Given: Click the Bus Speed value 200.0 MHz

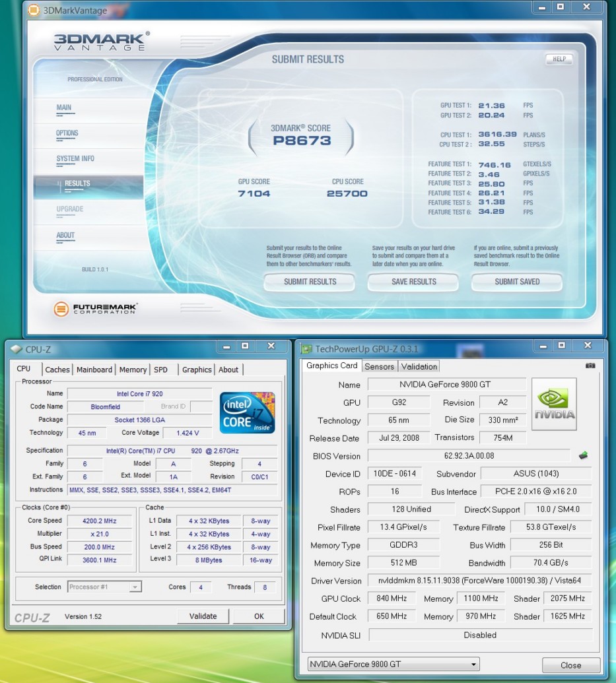Looking at the screenshot, I should point(100,547).
